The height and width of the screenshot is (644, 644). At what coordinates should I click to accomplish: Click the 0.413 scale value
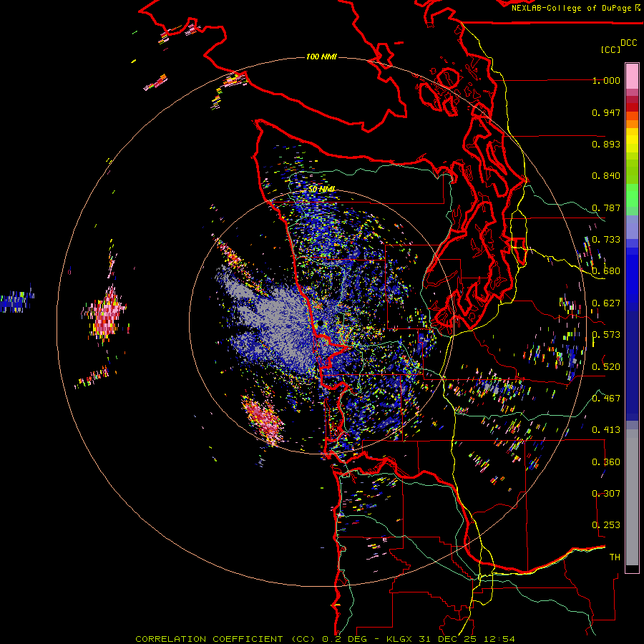tap(606, 430)
